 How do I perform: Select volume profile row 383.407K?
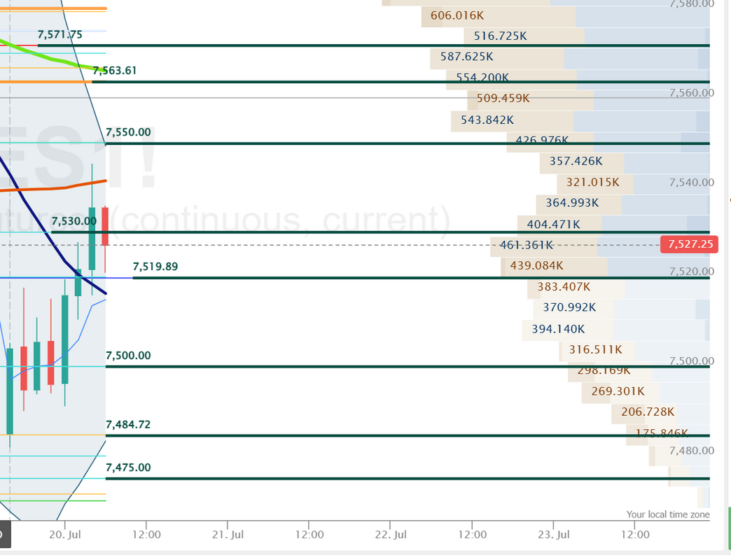564,286
